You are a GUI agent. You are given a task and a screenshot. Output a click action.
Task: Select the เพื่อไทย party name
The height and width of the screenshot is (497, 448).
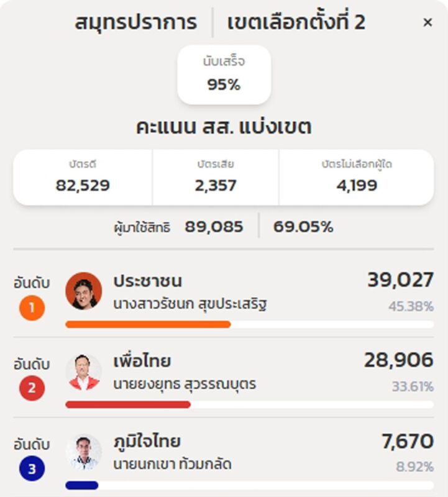click(x=142, y=361)
